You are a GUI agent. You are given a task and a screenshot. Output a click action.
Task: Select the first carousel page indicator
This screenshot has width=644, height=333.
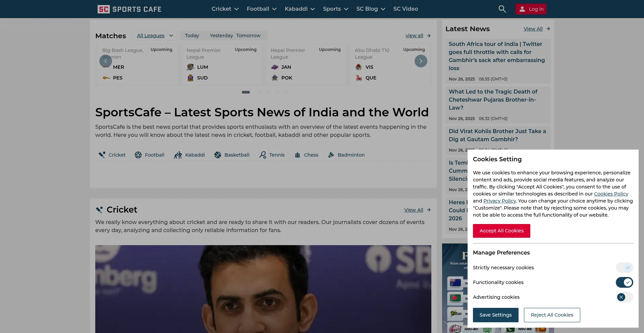246,92
